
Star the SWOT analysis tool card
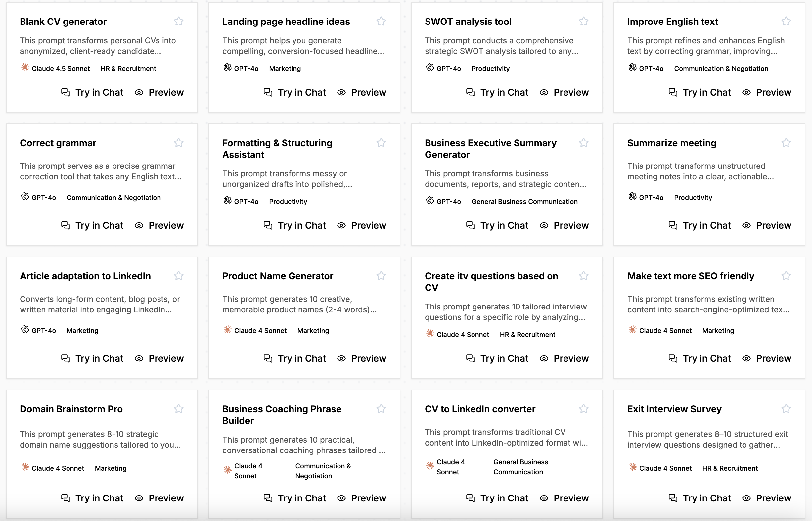point(583,21)
